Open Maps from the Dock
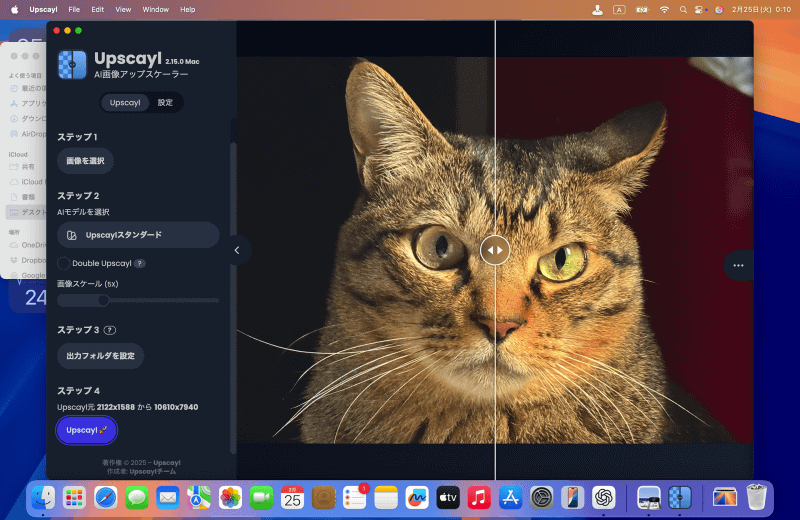 tap(199, 498)
